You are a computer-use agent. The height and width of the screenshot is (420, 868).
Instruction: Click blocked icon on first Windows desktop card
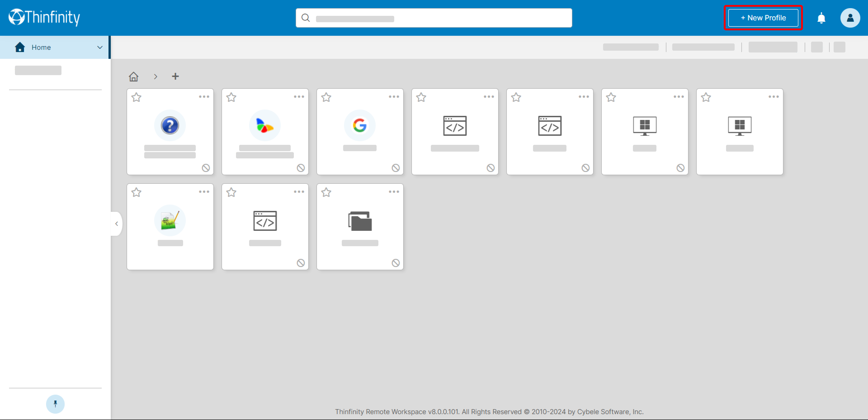click(x=681, y=168)
